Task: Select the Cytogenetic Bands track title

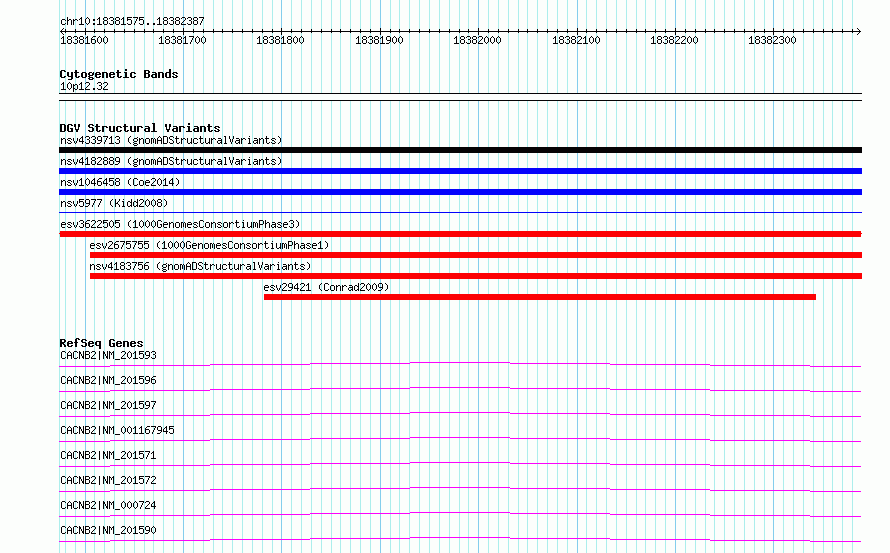Action: coord(119,74)
